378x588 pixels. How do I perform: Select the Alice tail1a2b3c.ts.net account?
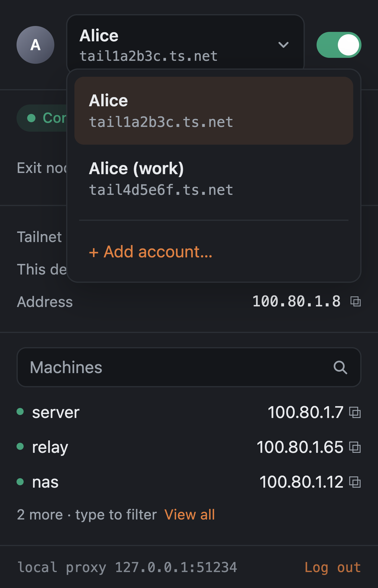214,111
